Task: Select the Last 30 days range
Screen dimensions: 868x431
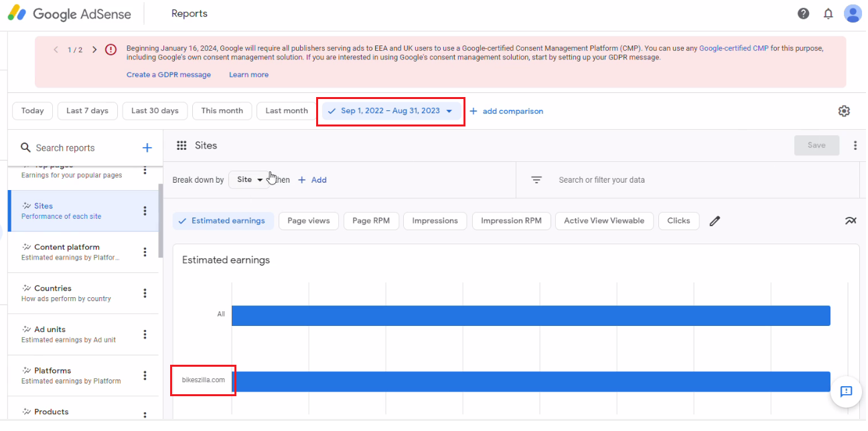Action: pos(155,111)
